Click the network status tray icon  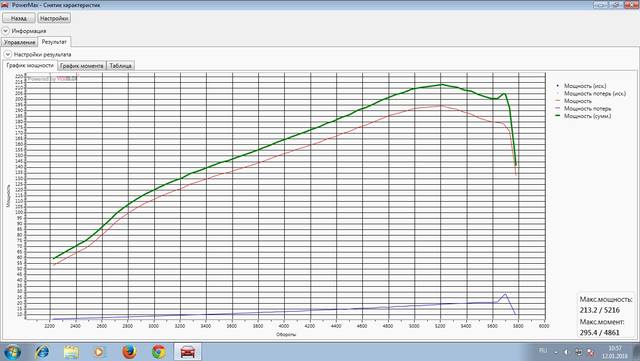click(579, 352)
